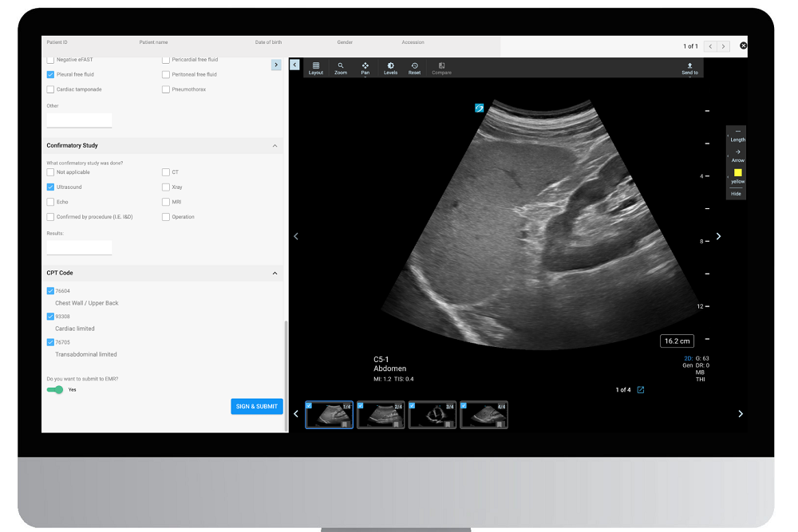Viewport: 798px width, 532px height.
Task: Check the Xray confirmatory study box
Action: click(166, 187)
